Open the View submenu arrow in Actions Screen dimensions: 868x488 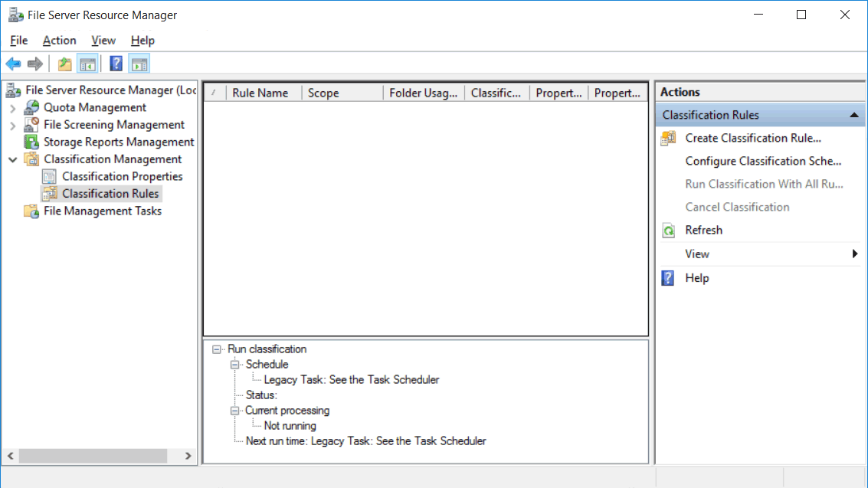(x=855, y=254)
